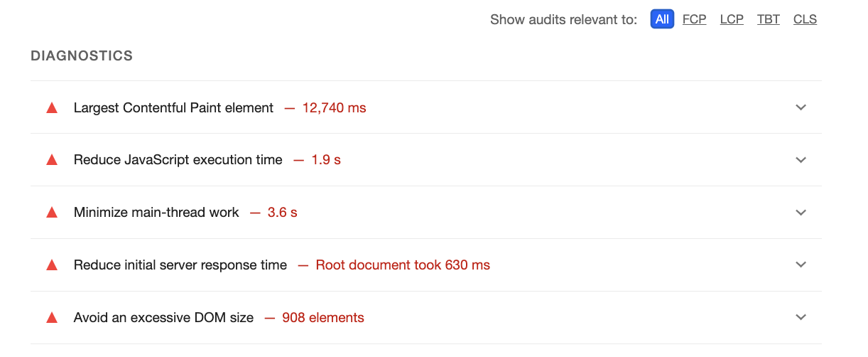The width and height of the screenshot is (868, 357).
Task: Click the Show audits relevant to label
Action: point(564,19)
